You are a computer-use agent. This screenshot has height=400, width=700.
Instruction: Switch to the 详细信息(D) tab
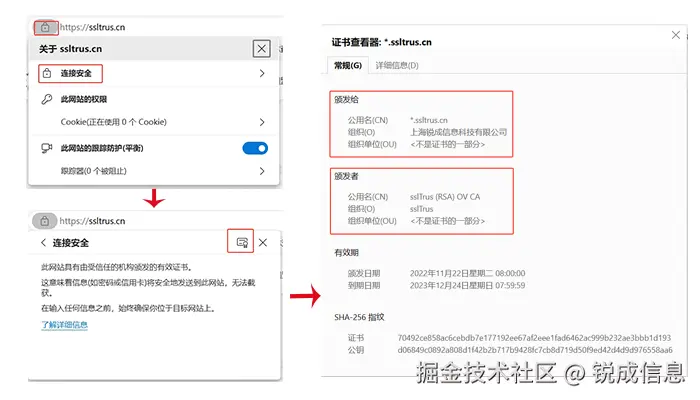(x=397, y=66)
